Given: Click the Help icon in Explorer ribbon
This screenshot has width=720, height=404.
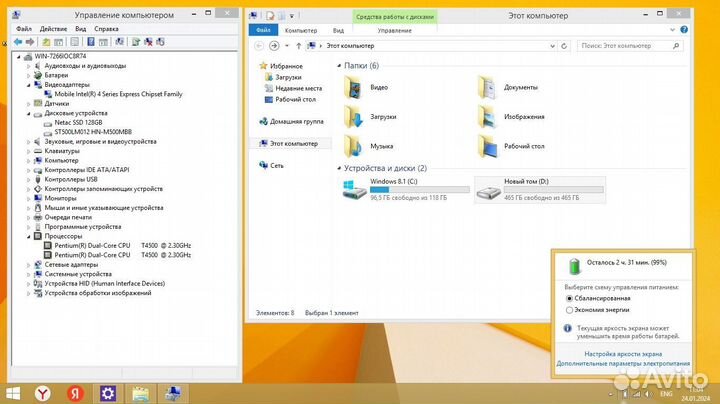Looking at the screenshot, I should tap(684, 29).
